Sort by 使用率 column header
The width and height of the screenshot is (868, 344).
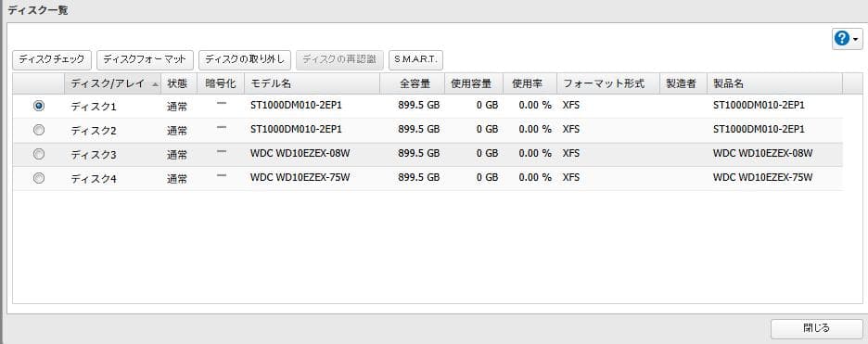point(530,83)
